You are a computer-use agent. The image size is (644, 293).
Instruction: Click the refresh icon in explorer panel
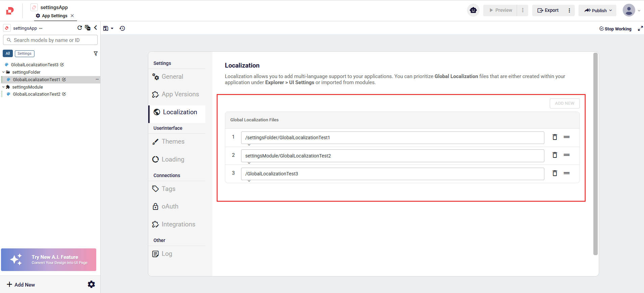click(80, 28)
